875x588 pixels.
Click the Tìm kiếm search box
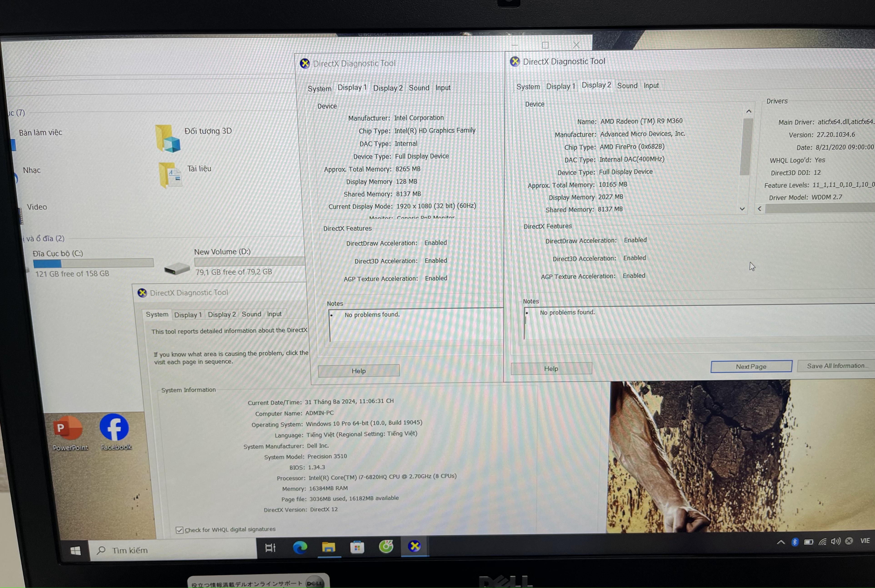coord(173,550)
